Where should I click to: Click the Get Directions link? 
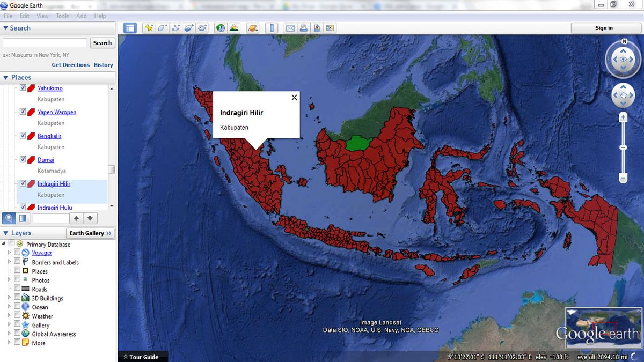pos(70,65)
